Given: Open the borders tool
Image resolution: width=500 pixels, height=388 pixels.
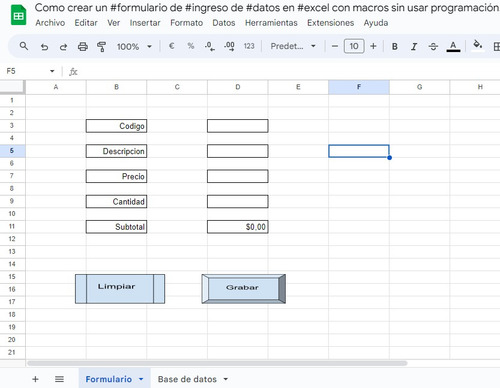Looking at the screenshot, I should tap(496, 47).
